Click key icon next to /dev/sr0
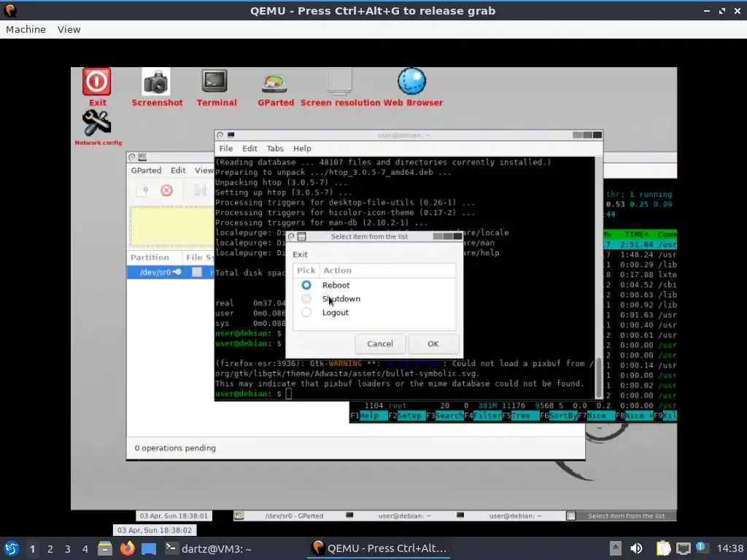The image size is (747, 560). click(177, 272)
